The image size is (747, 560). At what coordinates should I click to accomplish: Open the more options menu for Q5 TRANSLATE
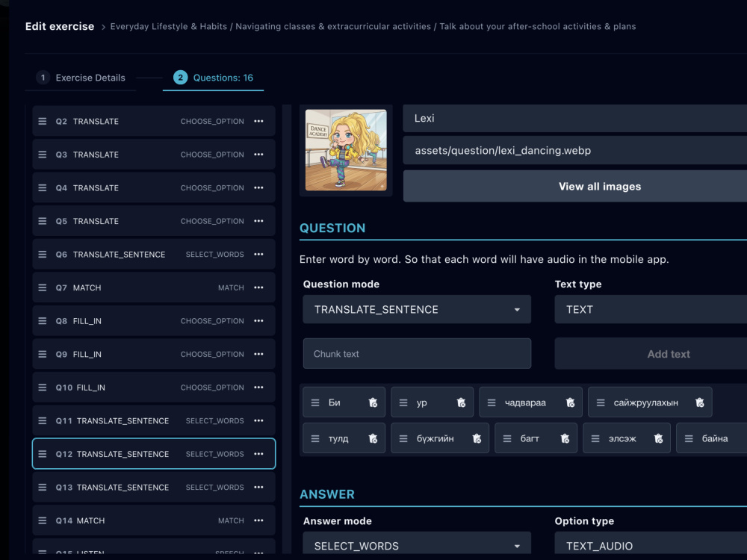(x=258, y=222)
